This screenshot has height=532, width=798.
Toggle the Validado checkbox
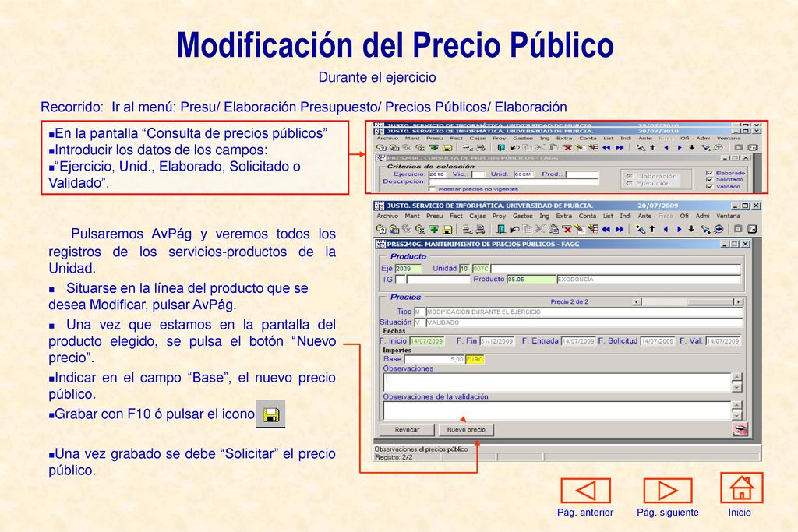pyautogui.click(x=709, y=187)
